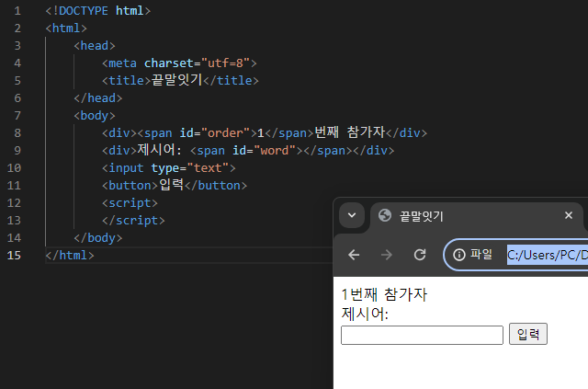Click the browser forward arrow
588x389 pixels.
coord(386,255)
